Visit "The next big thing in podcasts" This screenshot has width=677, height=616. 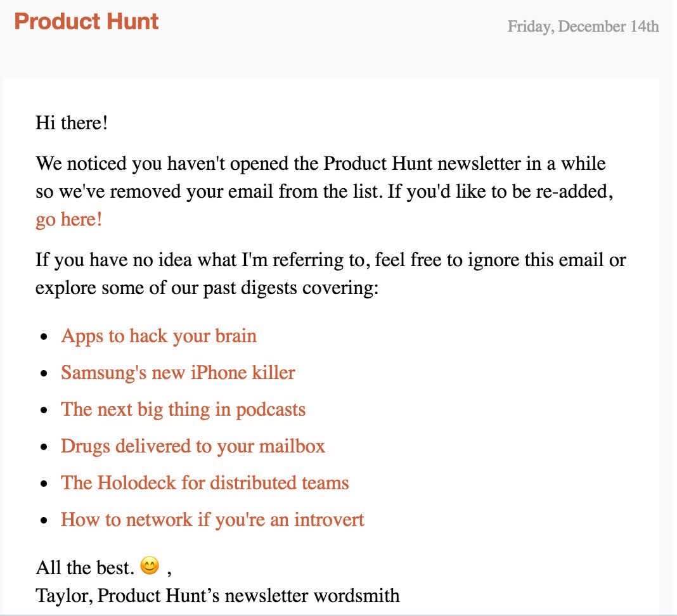[x=183, y=409]
